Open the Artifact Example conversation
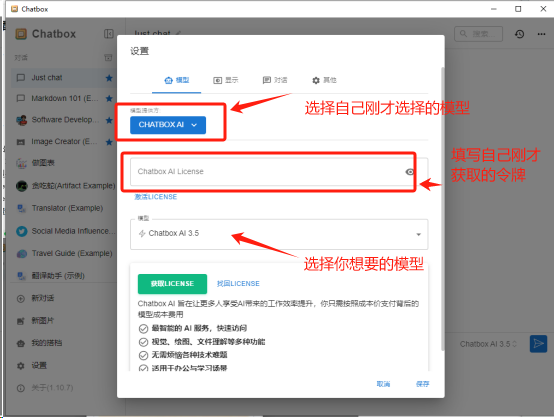This screenshot has width=554, height=418. 64,186
